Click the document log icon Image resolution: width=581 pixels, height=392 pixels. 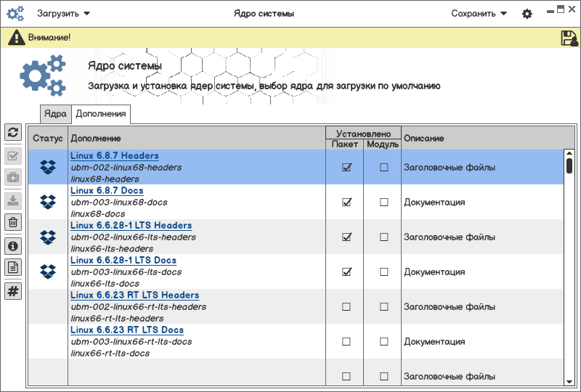(13, 268)
